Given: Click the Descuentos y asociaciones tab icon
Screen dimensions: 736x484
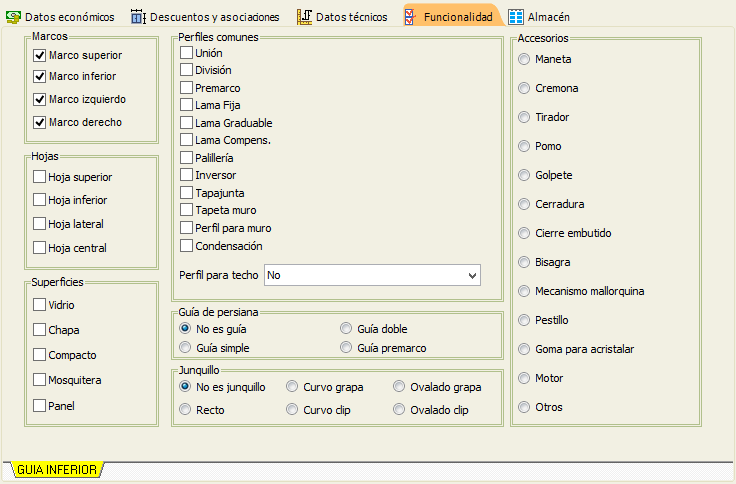Looking at the screenshot, I should point(138,17).
